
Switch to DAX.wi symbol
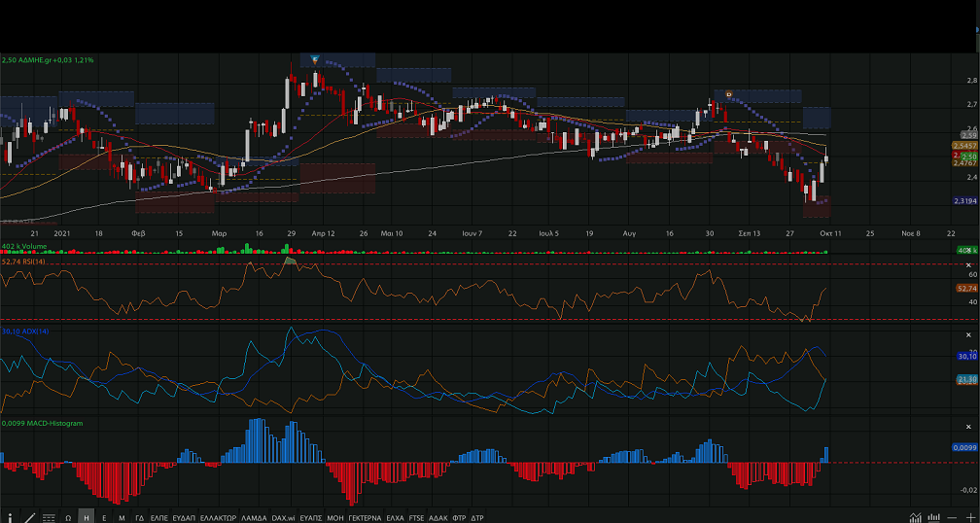coord(283,517)
